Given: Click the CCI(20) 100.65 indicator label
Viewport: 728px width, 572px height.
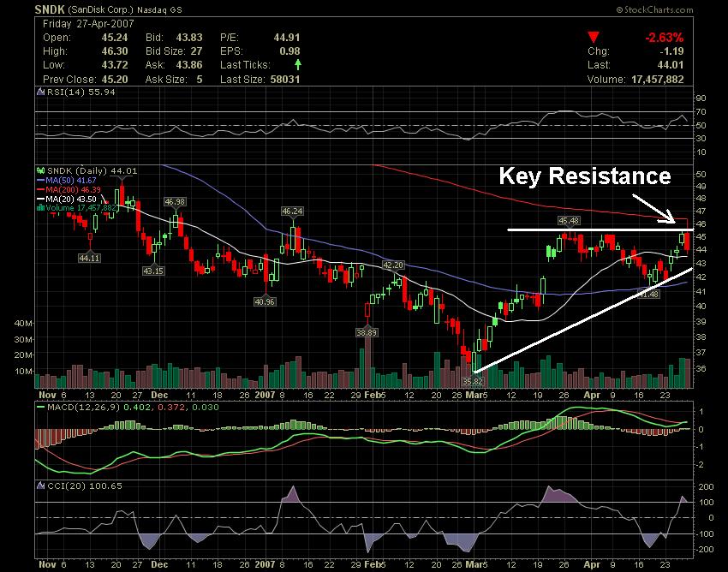Looking at the screenshot, I should point(85,486).
